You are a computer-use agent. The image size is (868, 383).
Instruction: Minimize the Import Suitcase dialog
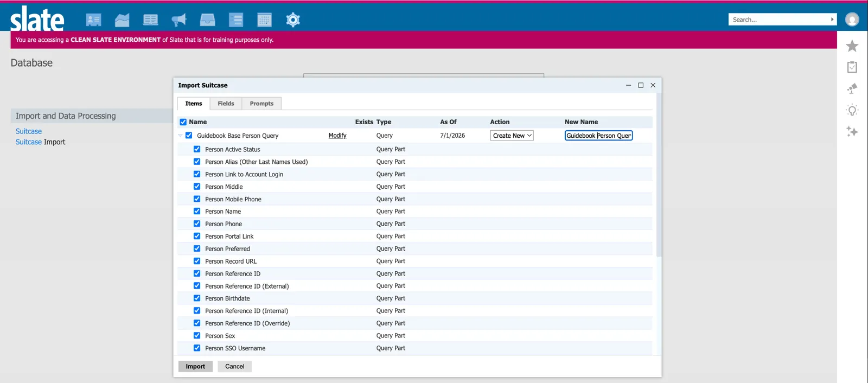[628, 85]
